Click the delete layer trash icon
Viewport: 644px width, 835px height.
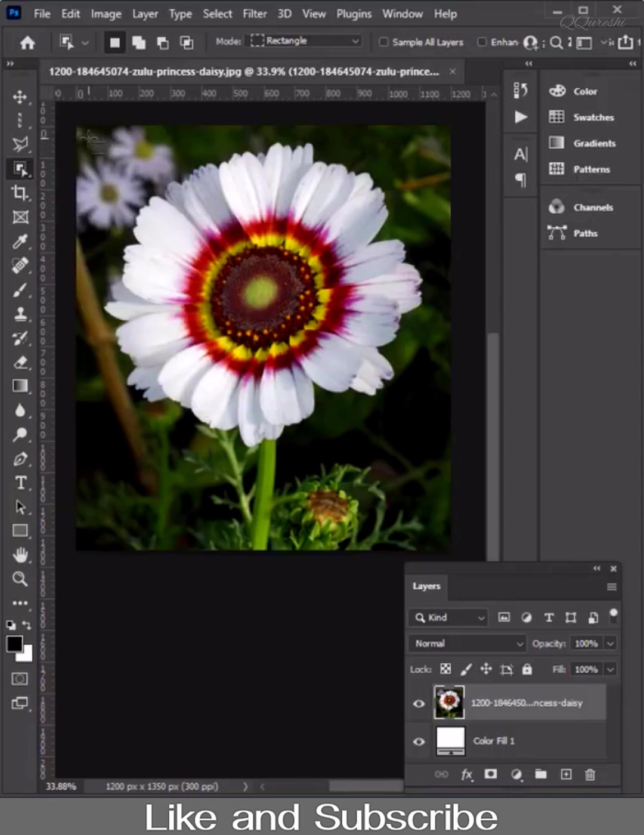click(x=590, y=774)
